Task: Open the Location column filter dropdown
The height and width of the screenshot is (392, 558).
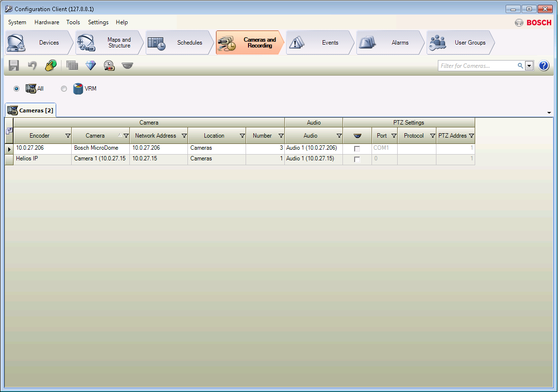Action: click(x=242, y=136)
